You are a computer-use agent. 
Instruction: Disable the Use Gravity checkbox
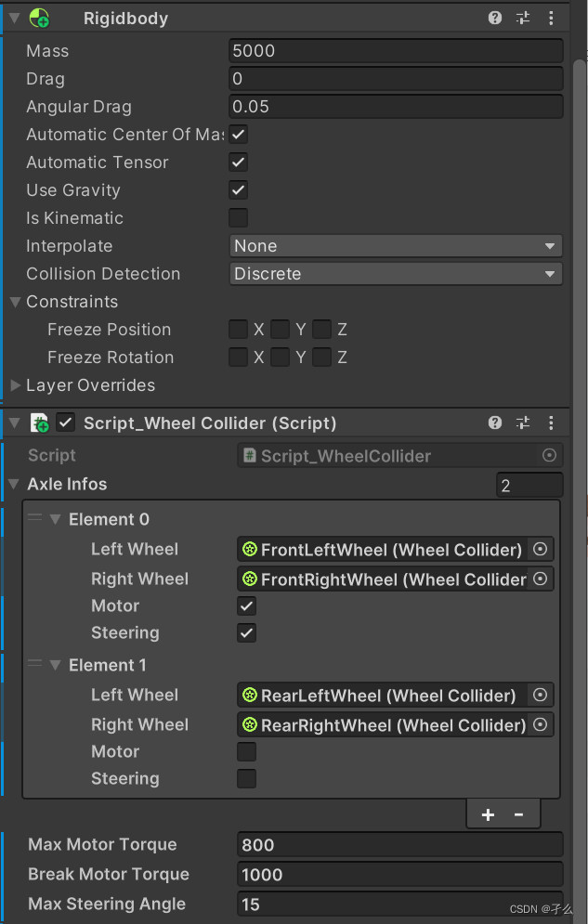coord(239,190)
